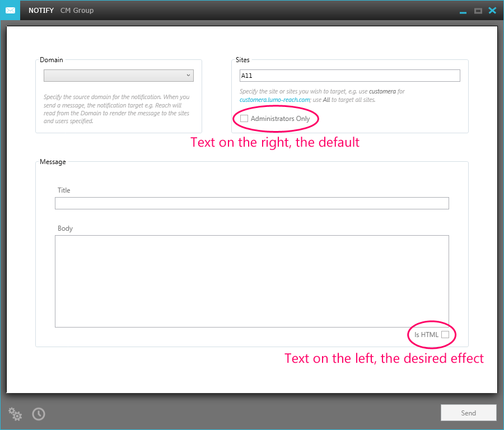Click the Domain help description text
The height and width of the screenshot is (430, 504).
point(116,109)
